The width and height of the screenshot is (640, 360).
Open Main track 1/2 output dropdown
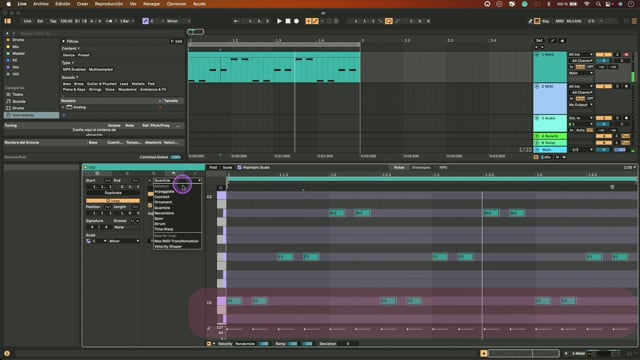[x=581, y=150]
